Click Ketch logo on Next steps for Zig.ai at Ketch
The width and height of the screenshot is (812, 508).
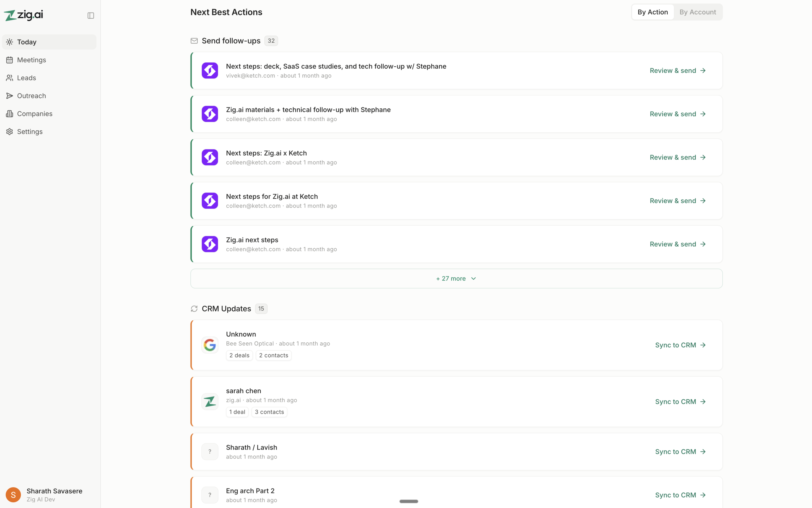[x=210, y=201]
